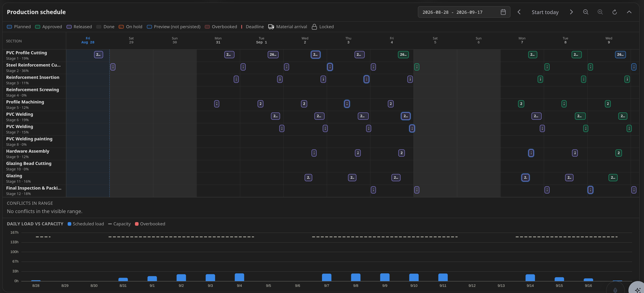Open Profile Machining task on Tue Sep 1
The image size is (644, 293).
tap(260, 104)
